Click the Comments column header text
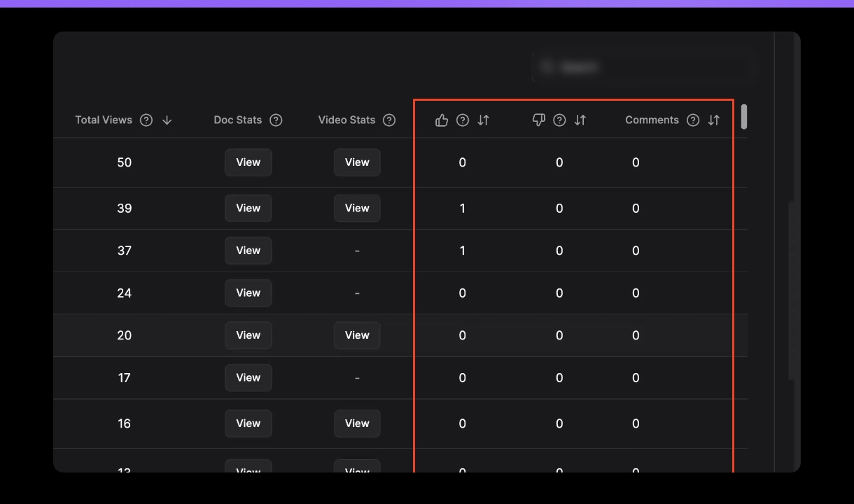Viewport: 854px width, 504px height. click(652, 120)
